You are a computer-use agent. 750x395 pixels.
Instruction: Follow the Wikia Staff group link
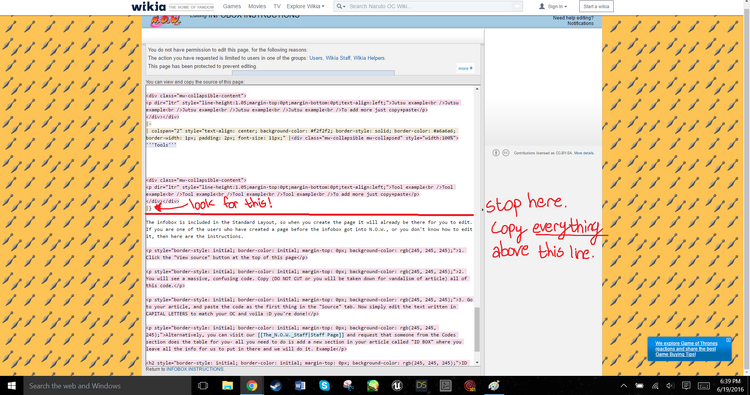coord(338,58)
